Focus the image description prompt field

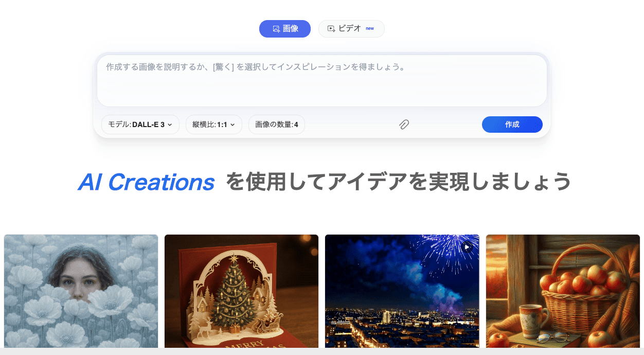point(322,81)
